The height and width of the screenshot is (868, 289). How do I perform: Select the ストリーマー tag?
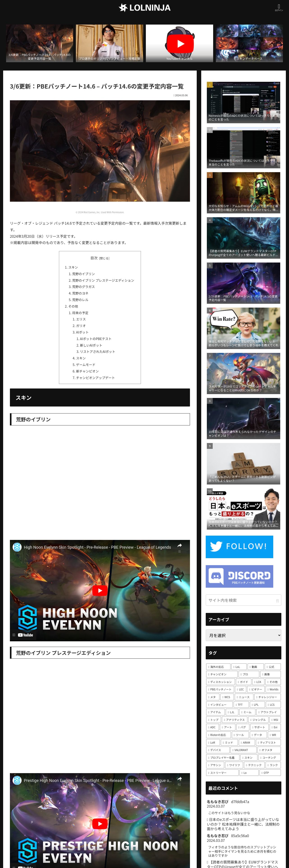(x=222, y=773)
